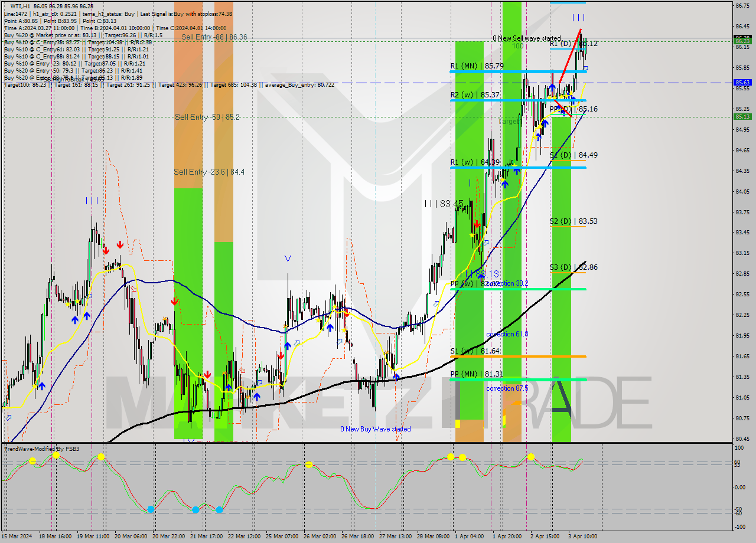
Task: Click the 26 Mar 02:00 time label
Action: pos(320,537)
